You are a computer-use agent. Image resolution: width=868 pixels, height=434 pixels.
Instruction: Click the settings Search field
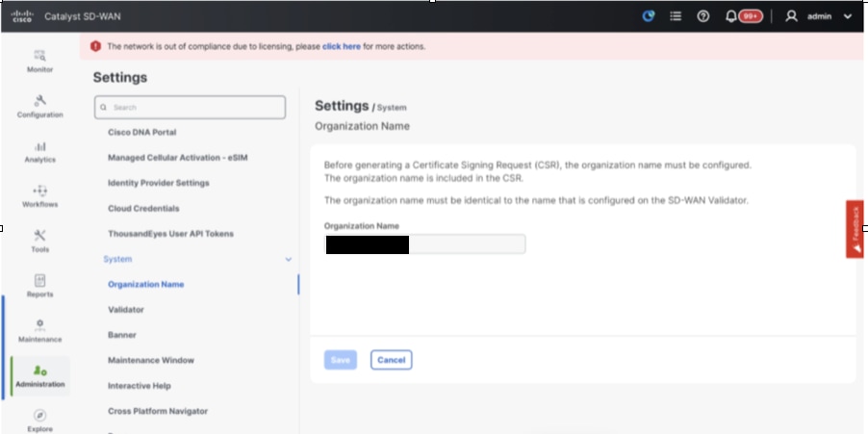191,107
